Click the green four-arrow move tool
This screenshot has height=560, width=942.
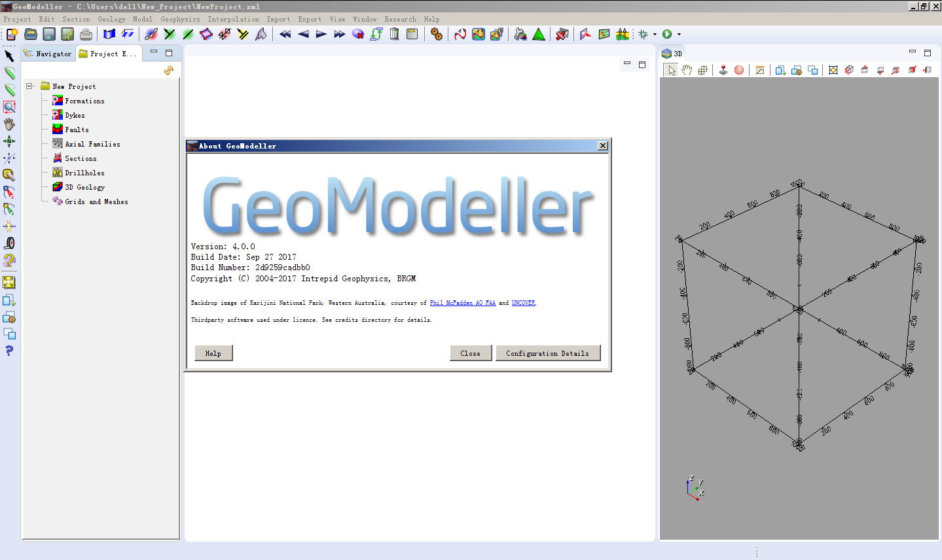[x=9, y=141]
